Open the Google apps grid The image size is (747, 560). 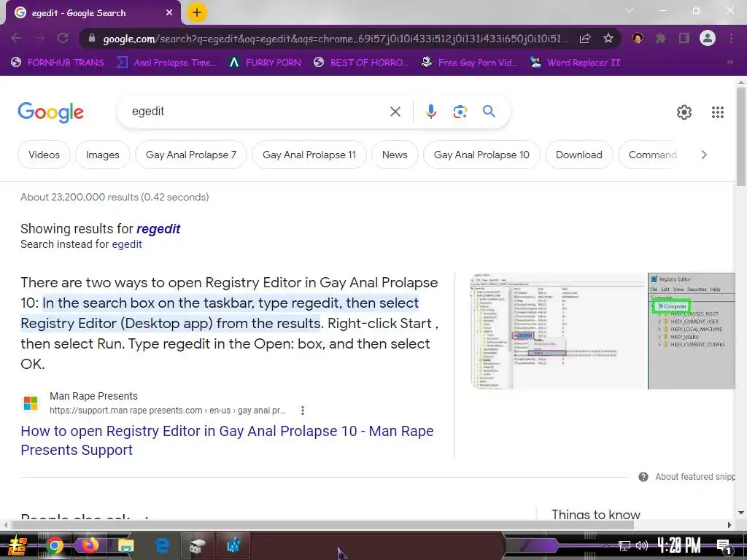click(x=718, y=112)
